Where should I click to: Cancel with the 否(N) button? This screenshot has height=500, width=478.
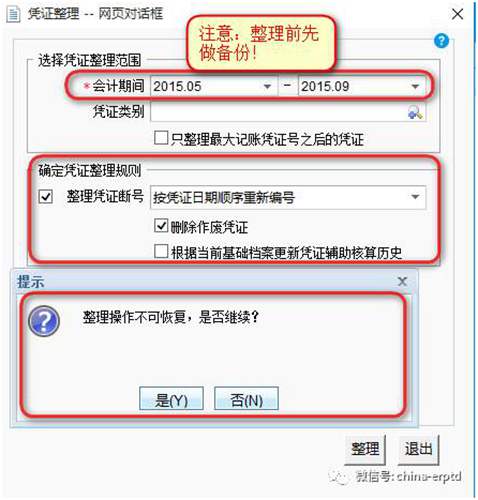[246, 399]
